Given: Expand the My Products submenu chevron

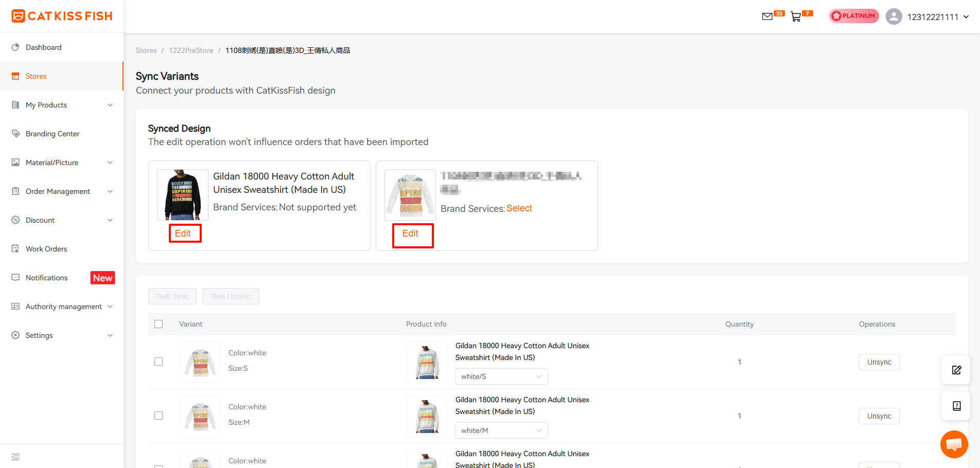Looking at the screenshot, I should (110, 105).
